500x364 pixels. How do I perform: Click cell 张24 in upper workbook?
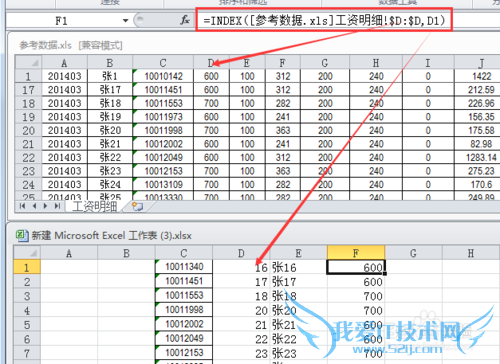click(110, 184)
